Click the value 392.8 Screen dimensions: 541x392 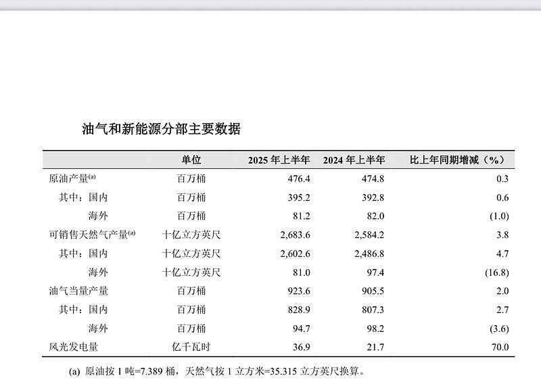[x=373, y=197]
